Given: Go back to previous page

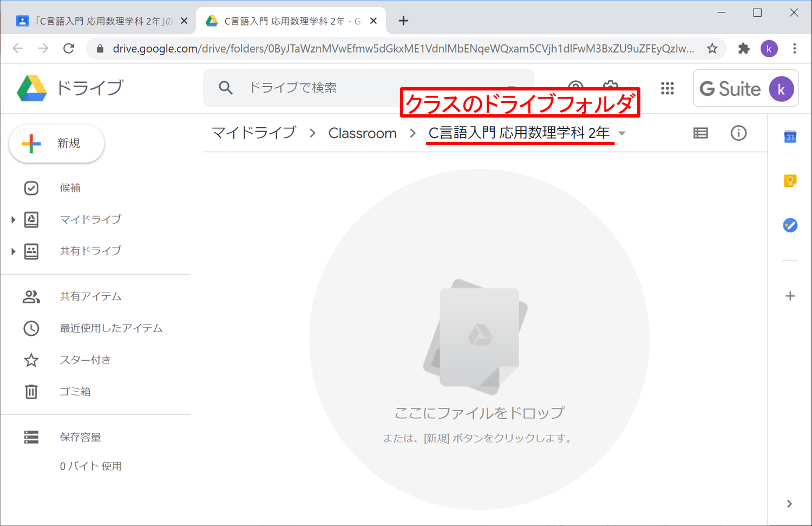Looking at the screenshot, I should tap(18, 49).
